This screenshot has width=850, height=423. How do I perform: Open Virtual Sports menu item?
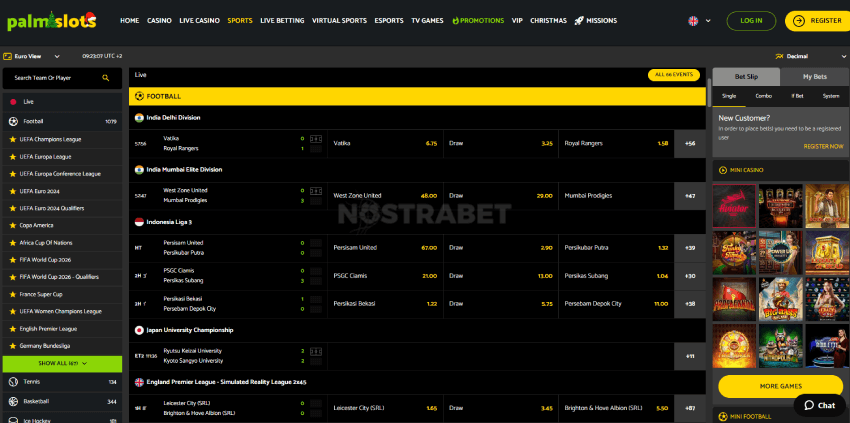pos(339,21)
